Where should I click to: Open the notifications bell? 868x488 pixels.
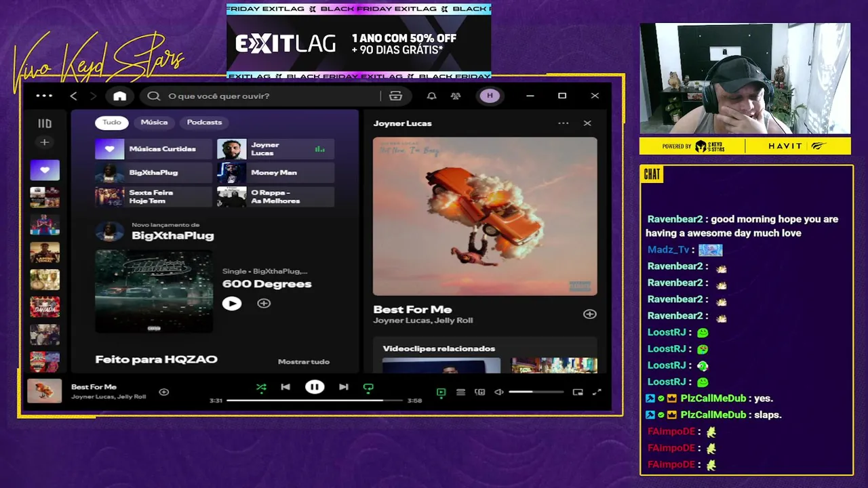431,96
